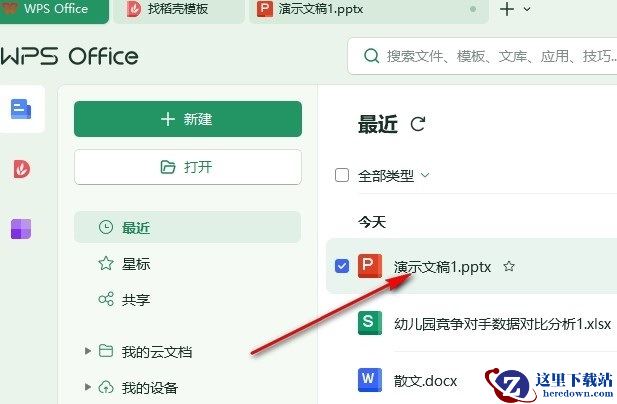617x404 pixels.
Task: Click the spreadsheet icon of 幼儿园竞争对手数据对比分析1.xlsx
Action: [x=369, y=323]
